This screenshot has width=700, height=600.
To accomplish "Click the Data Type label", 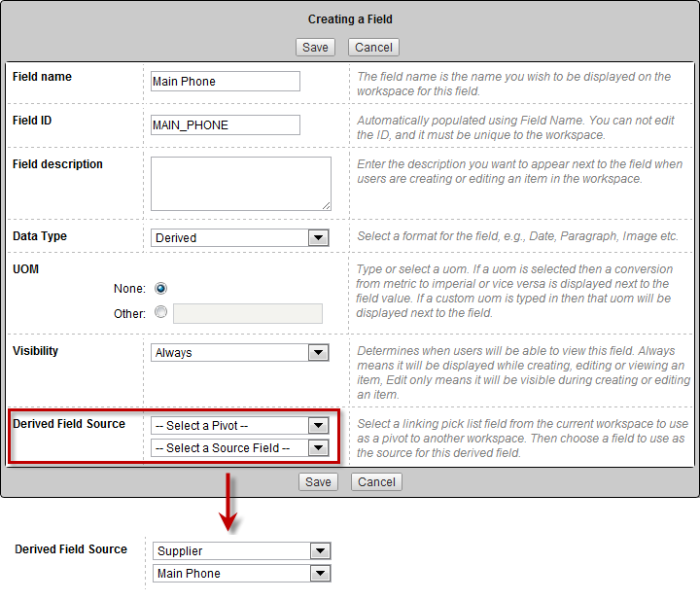I will click(40, 236).
